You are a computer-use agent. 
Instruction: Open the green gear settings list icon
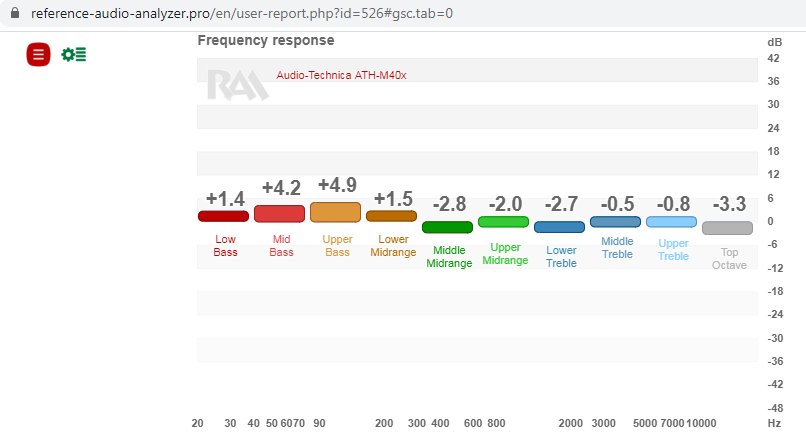(x=74, y=54)
